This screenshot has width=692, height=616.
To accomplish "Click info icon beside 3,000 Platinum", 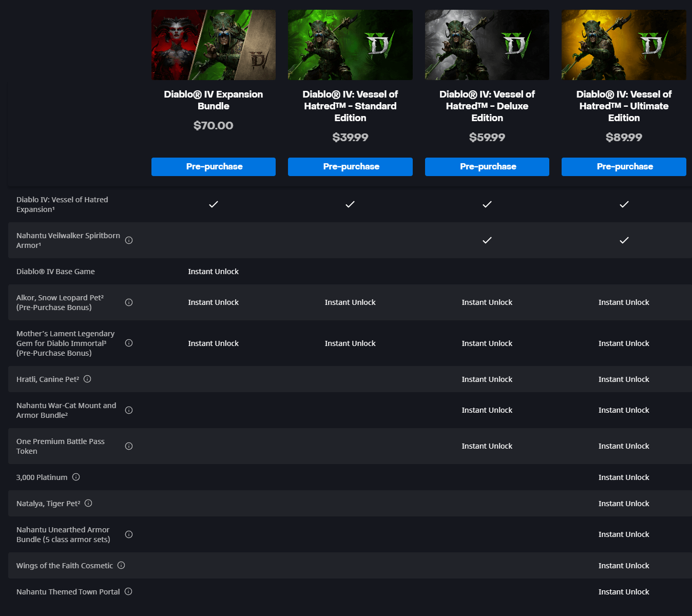I will point(76,477).
